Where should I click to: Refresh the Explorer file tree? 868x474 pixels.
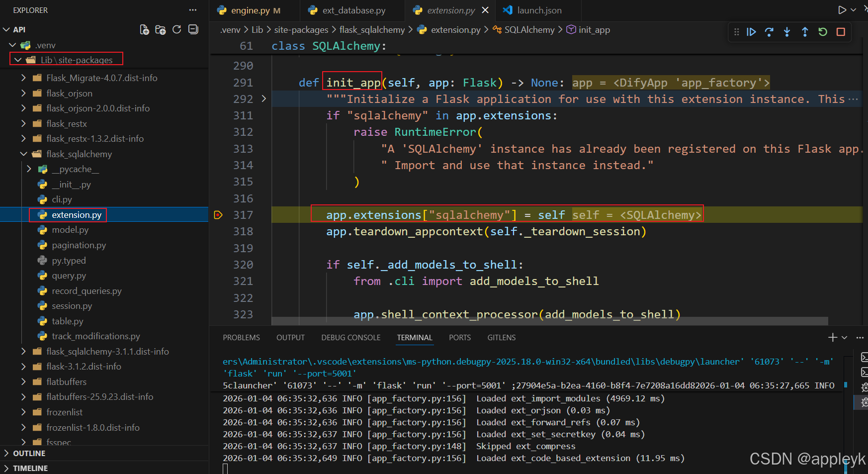click(176, 30)
